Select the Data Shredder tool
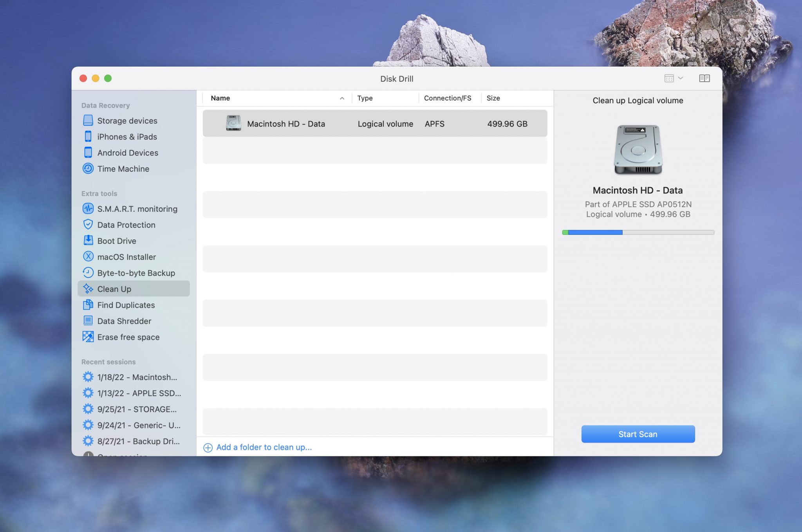The width and height of the screenshot is (802, 532). pos(124,321)
